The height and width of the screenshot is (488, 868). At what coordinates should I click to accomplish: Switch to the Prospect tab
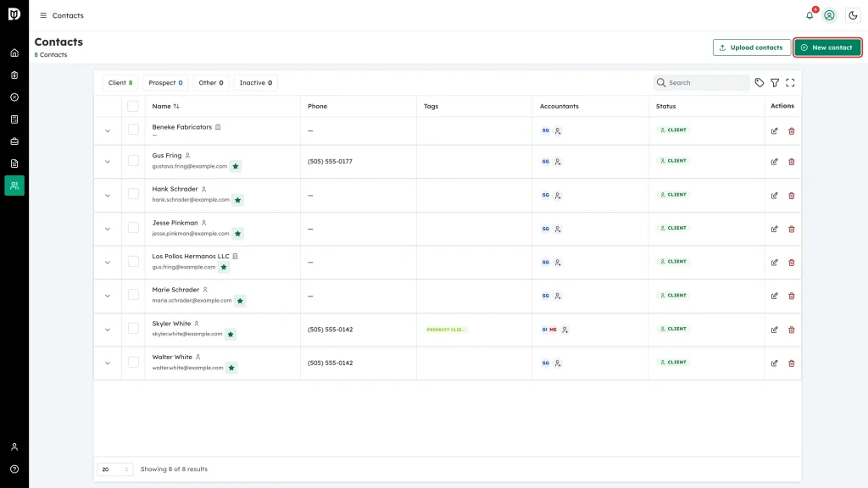point(165,83)
